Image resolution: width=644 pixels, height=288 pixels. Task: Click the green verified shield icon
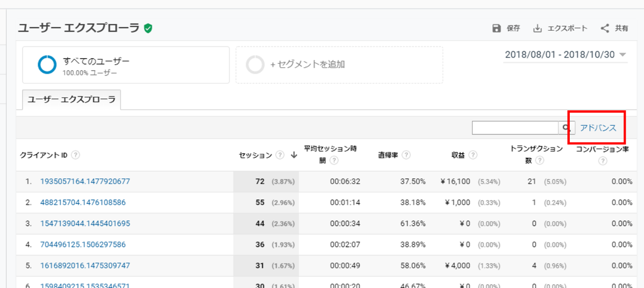pos(148,29)
